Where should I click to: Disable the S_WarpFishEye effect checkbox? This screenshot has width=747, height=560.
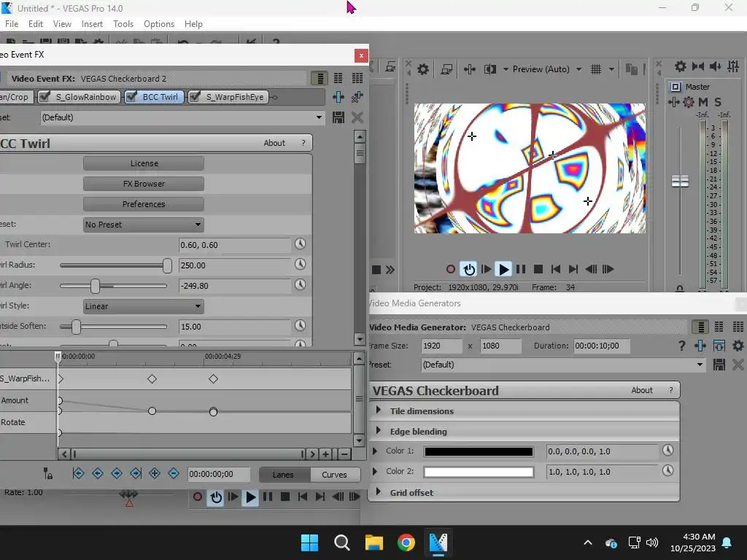point(195,97)
